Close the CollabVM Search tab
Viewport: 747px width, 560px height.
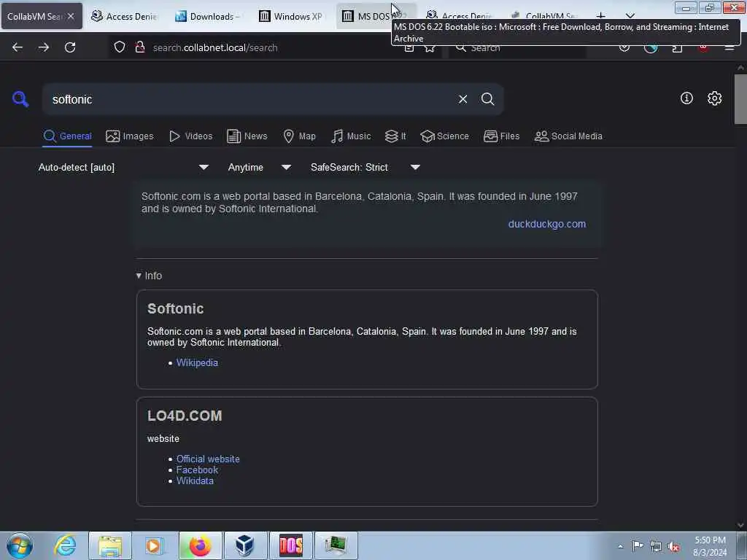(x=71, y=16)
